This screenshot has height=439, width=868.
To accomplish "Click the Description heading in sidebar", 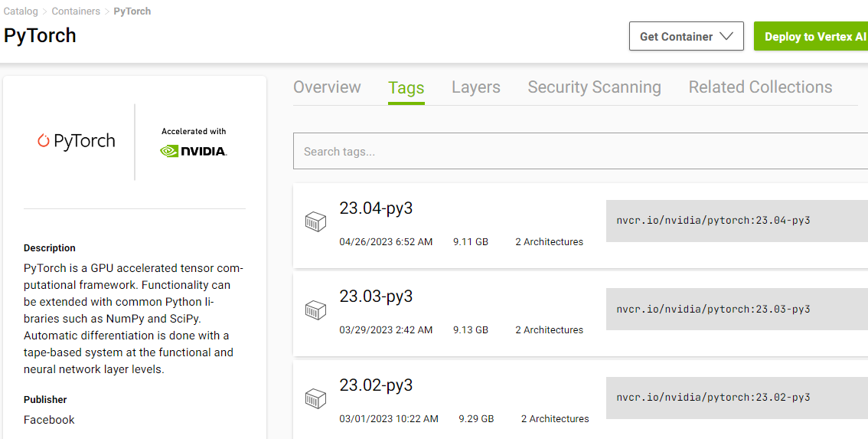I will click(49, 247).
